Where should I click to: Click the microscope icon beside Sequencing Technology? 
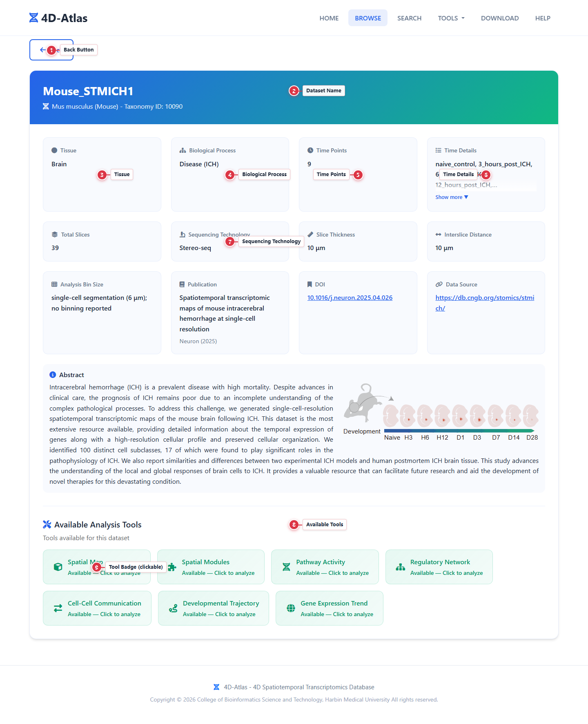tap(183, 235)
